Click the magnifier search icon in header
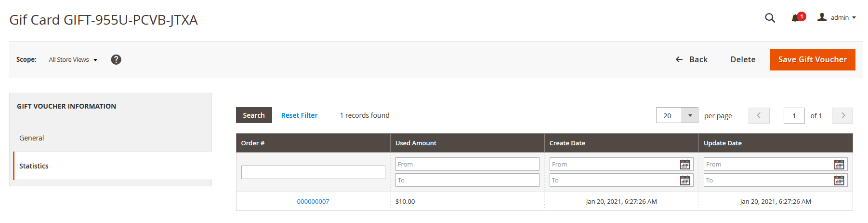This screenshot has width=868, height=223. pos(770,18)
